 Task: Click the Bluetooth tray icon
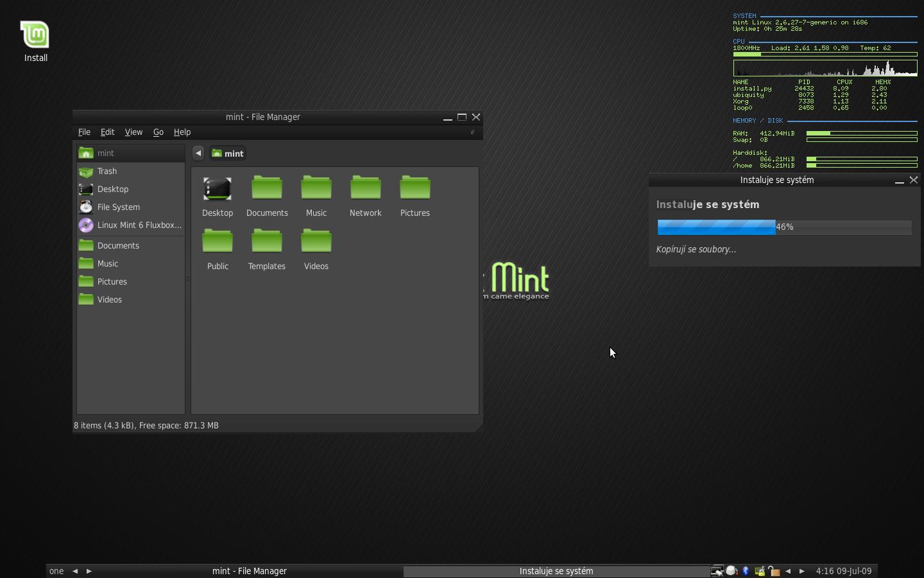pos(746,571)
